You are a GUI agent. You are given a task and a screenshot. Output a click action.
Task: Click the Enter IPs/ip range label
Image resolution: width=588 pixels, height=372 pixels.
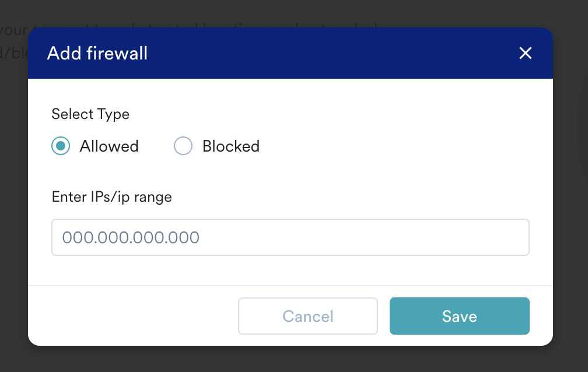[111, 196]
